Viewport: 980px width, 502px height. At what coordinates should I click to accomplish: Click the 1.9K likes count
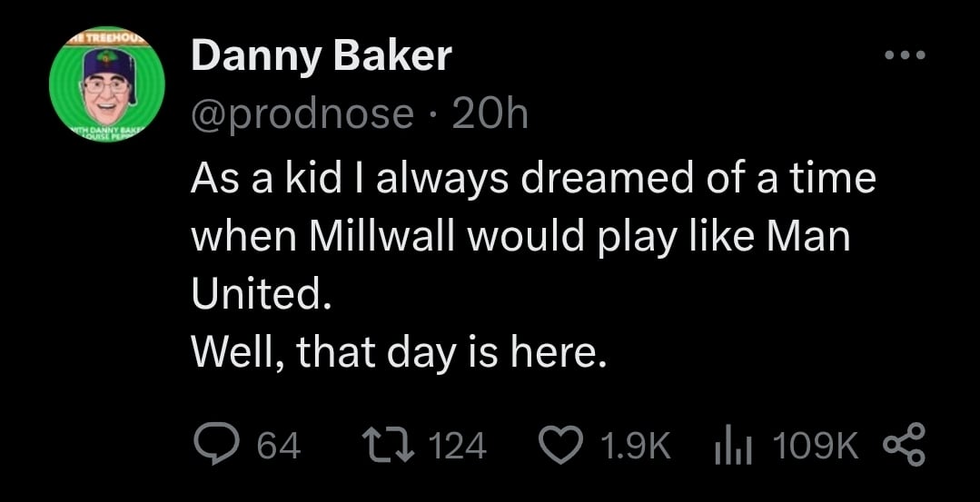pos(636,446)
